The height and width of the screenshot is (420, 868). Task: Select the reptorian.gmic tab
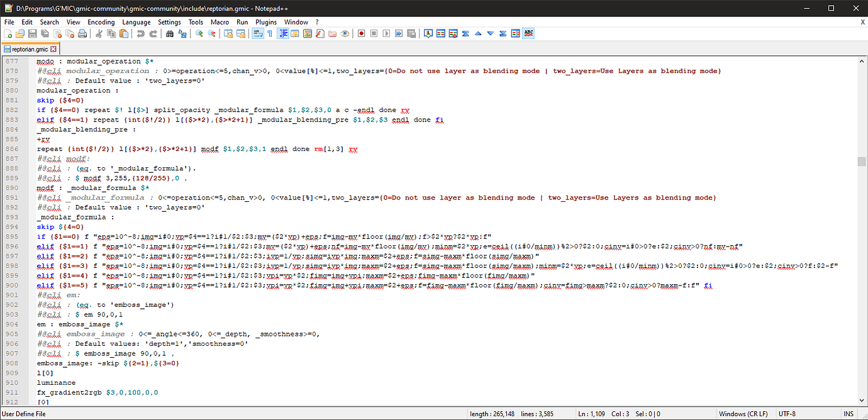pyautogui.click(x=28, y=48)
